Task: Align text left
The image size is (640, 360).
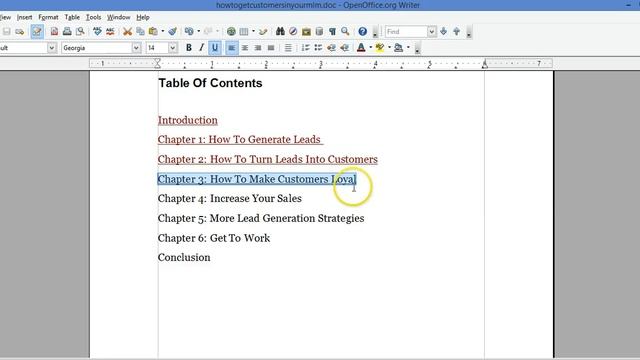Action: [x=231, y=48]
